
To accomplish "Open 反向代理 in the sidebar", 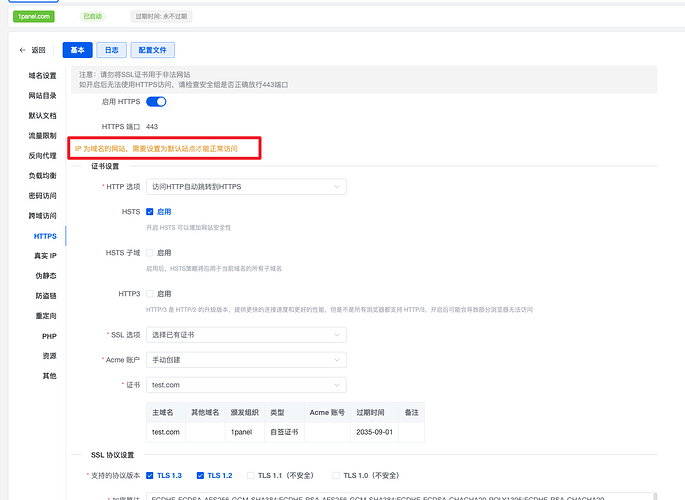I will click(x=42, y=156).
